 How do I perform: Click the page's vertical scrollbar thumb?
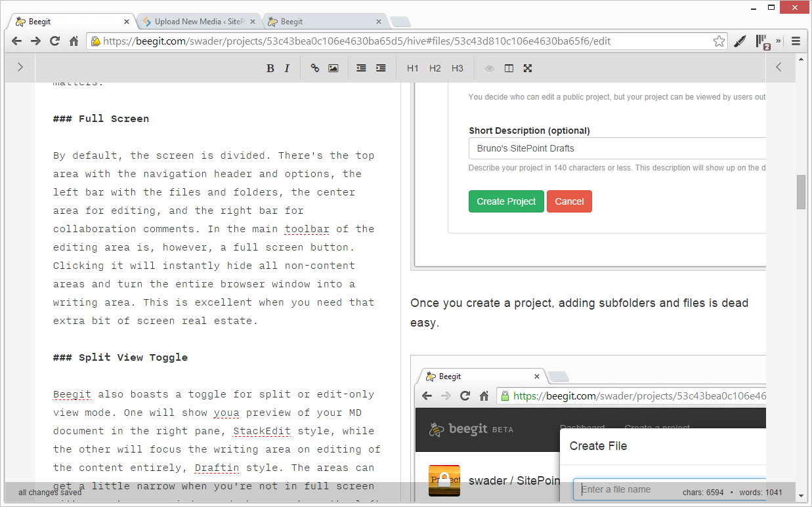(801, 192)
